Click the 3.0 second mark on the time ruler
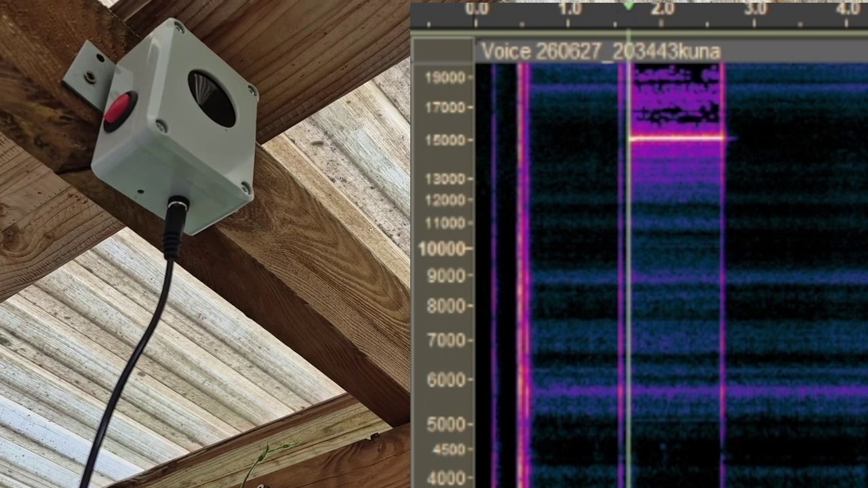Image resolution: width=868 pixels, height=488 pixels. [755, 9]
